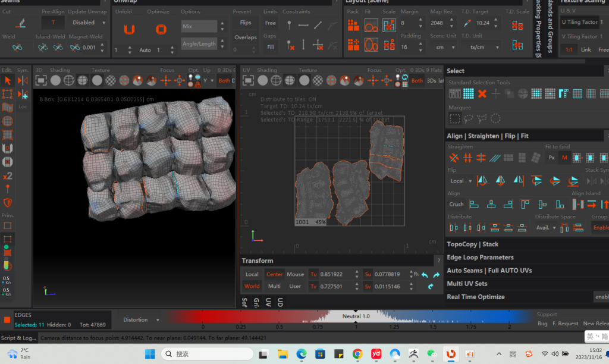Click the Both button in UV toolbar
Image resolution: width=609 pixels, height=364 pixels.
(x=417, y=81)
